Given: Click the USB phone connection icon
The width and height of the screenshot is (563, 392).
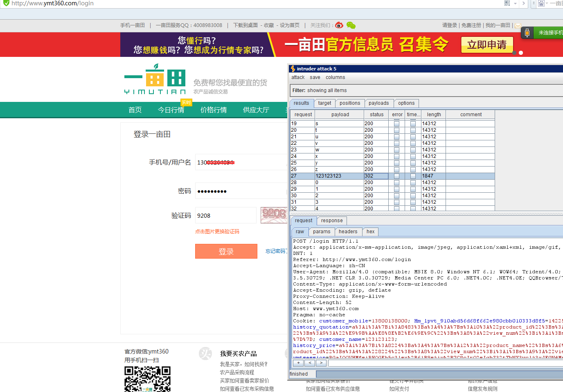Looking at the screenshot, I should 527,32.
